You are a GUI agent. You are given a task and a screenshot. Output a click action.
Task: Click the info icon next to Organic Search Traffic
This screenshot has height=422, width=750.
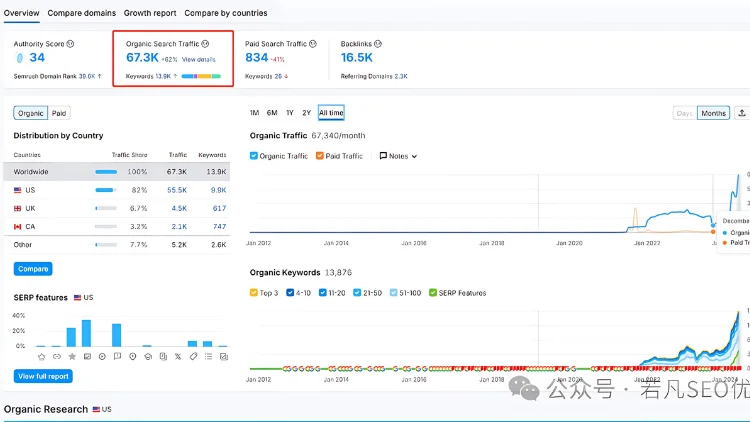[x=205, y=44]
